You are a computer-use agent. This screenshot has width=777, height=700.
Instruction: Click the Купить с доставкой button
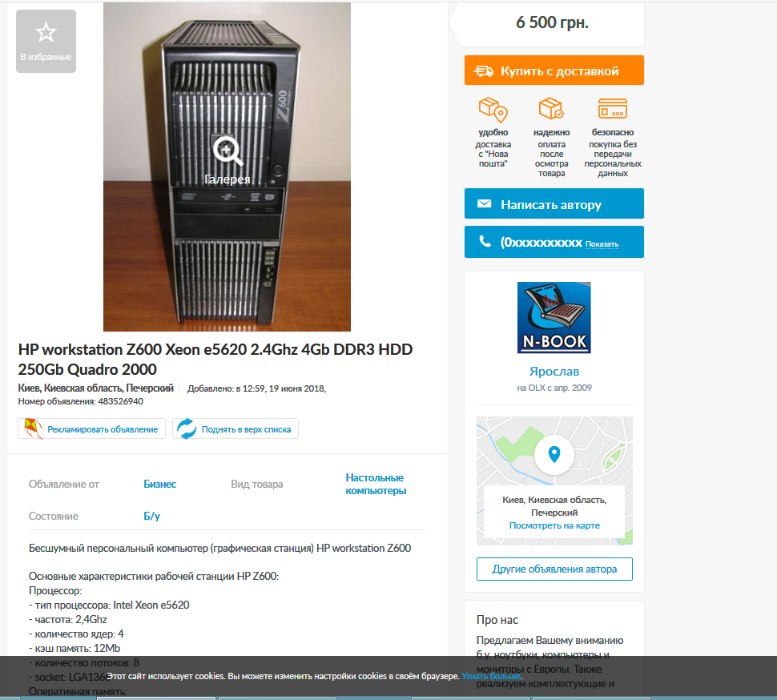[x=554, y=70]
